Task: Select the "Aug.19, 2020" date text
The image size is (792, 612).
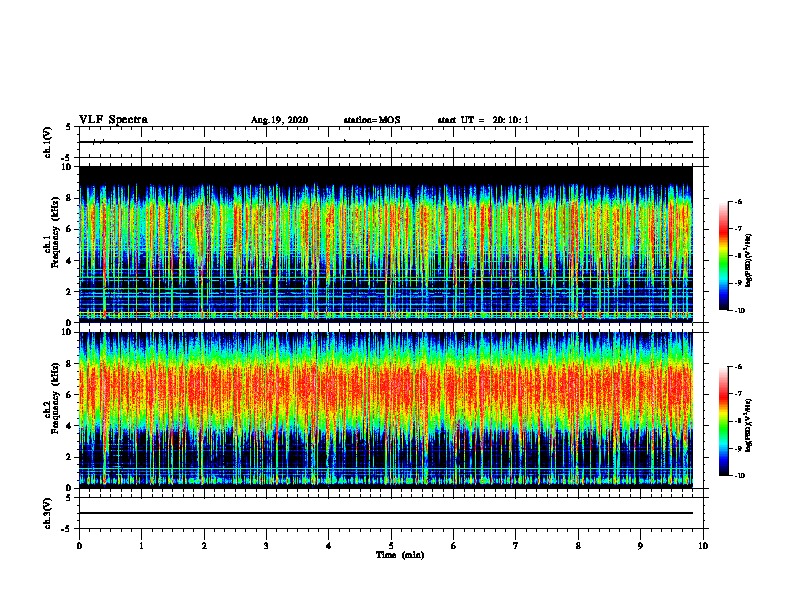Action: [x=279, y=120]
